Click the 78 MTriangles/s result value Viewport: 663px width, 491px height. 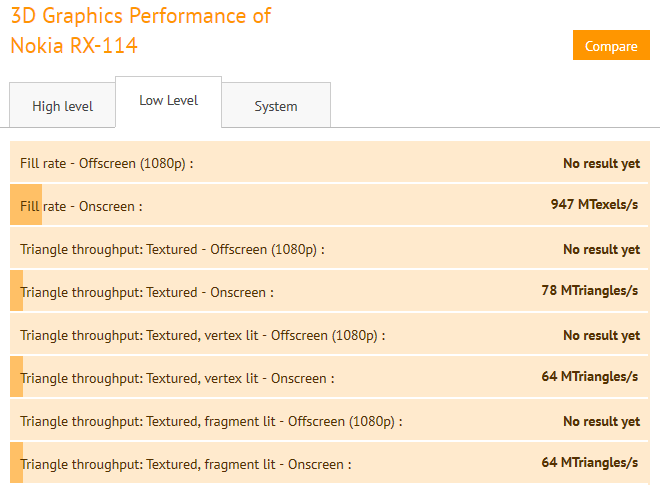click(x=589, y=291)
